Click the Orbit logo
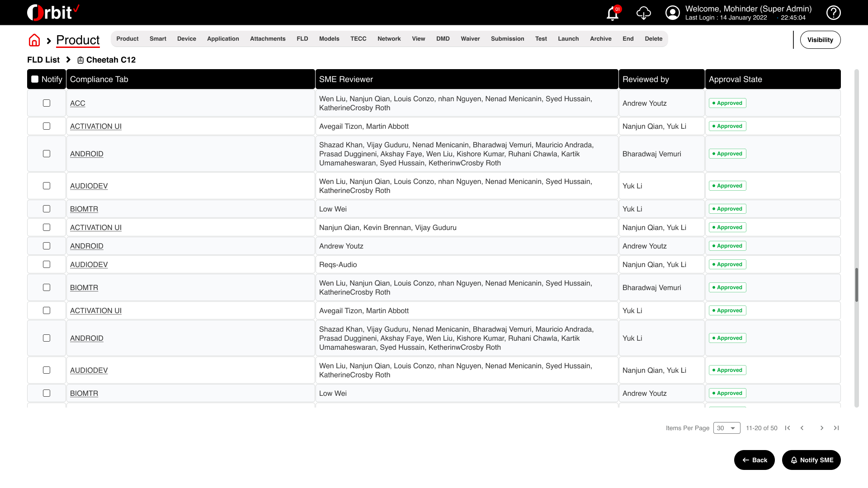 pos(53,12)
